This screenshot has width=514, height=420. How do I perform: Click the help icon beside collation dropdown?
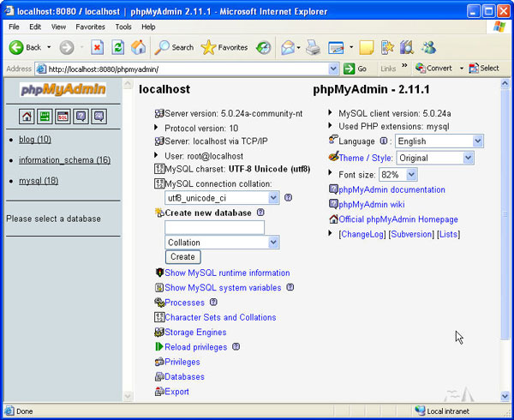[288, 198]
